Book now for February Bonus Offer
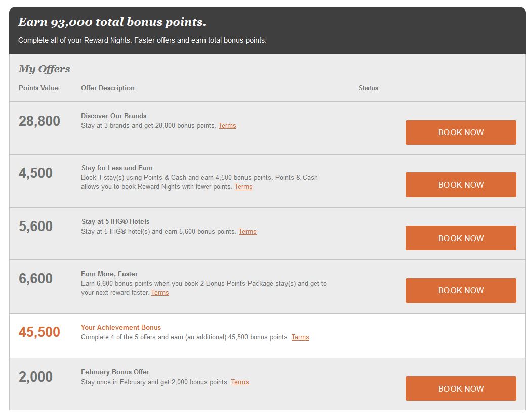The image size is (532, 416). click(461, 389)
